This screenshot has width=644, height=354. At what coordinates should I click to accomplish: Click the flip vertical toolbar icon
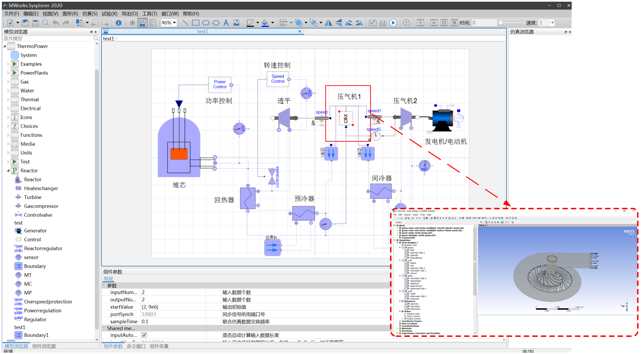pos(339,23)
